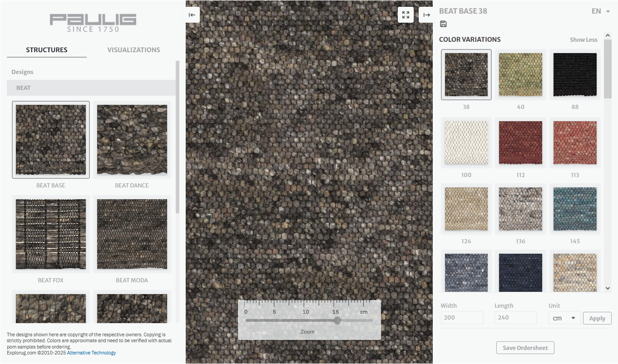Select the sandy mixed swatch below 145
Screen dimensions: 618x364
click(575, 271)
